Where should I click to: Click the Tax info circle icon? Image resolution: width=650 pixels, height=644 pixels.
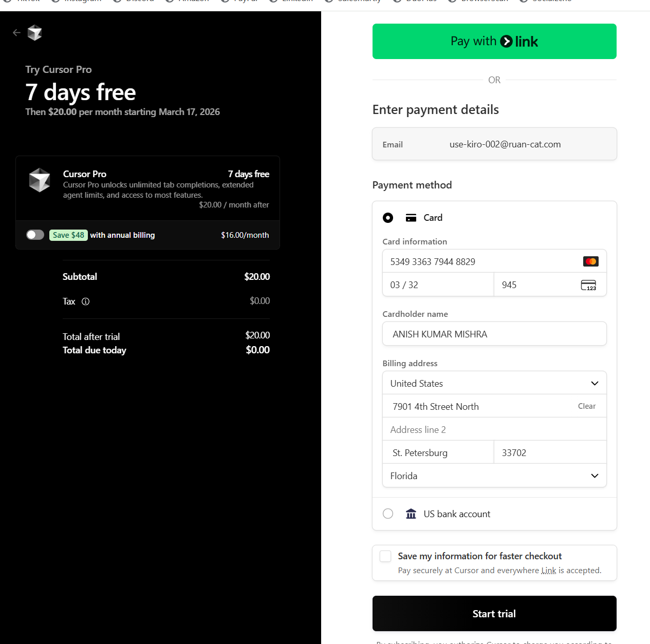tap(86, 301)
